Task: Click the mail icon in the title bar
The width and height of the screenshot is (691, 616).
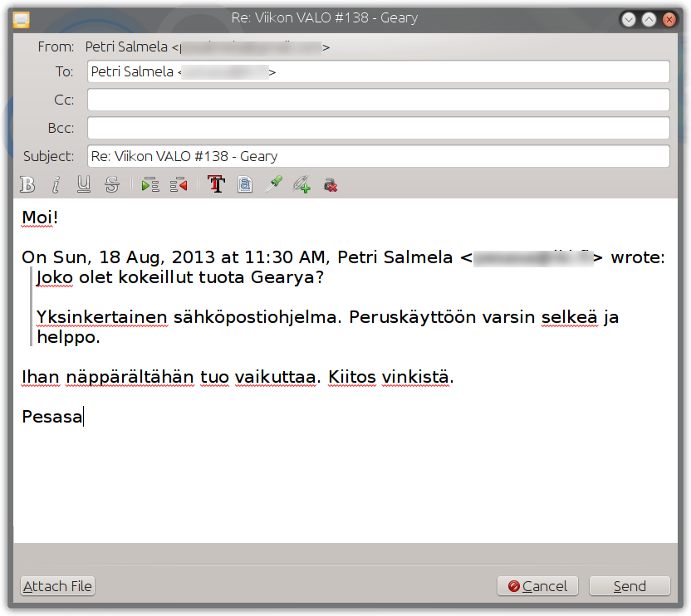Action: [21, 19]
